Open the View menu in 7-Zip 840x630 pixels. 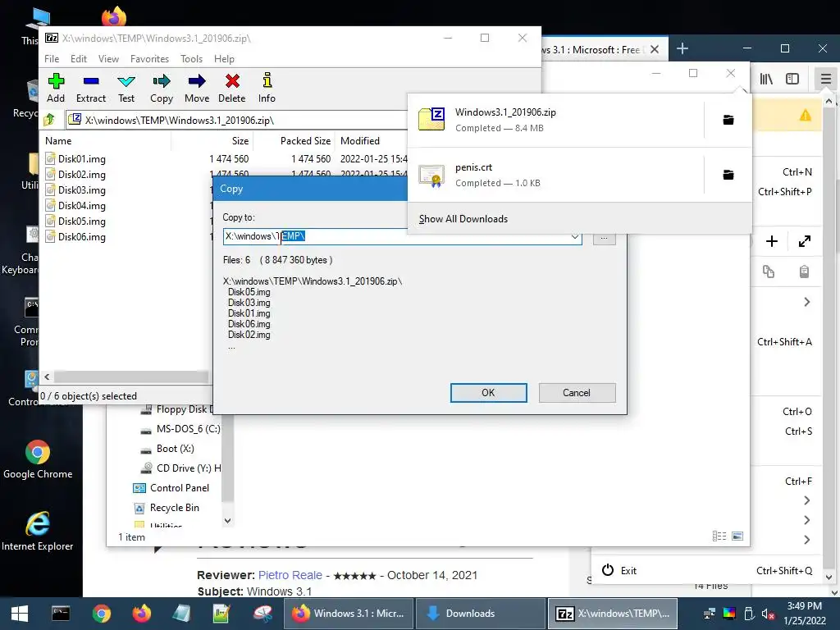pyautogui.click(x=108, y=59)
